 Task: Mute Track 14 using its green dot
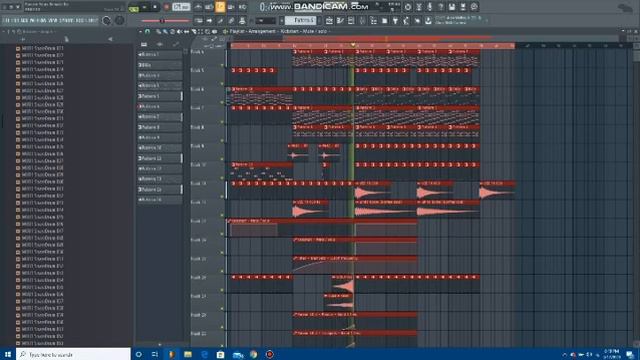[x=222, y=253]
